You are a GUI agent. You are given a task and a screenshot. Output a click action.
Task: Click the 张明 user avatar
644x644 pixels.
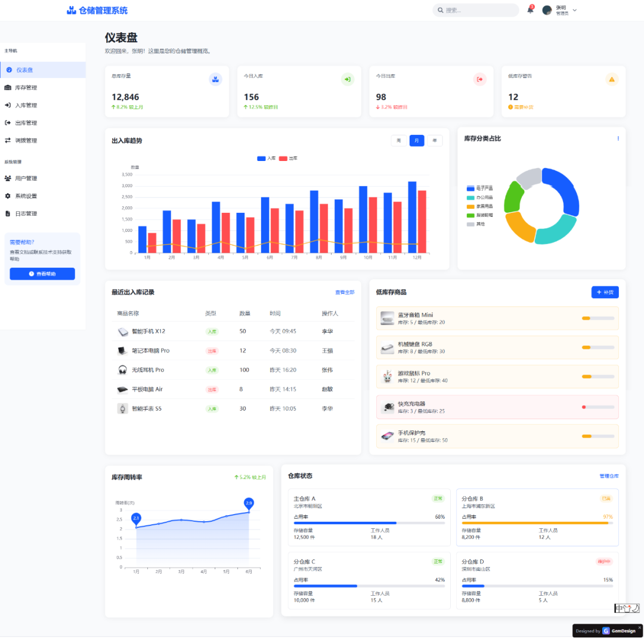pyautogui.click(x=547, y=10)
